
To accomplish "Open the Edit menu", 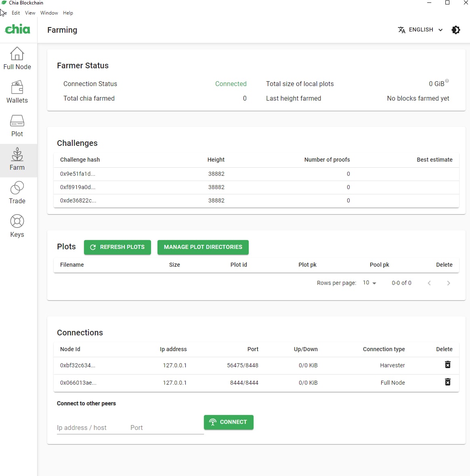I will coord(16,13).
